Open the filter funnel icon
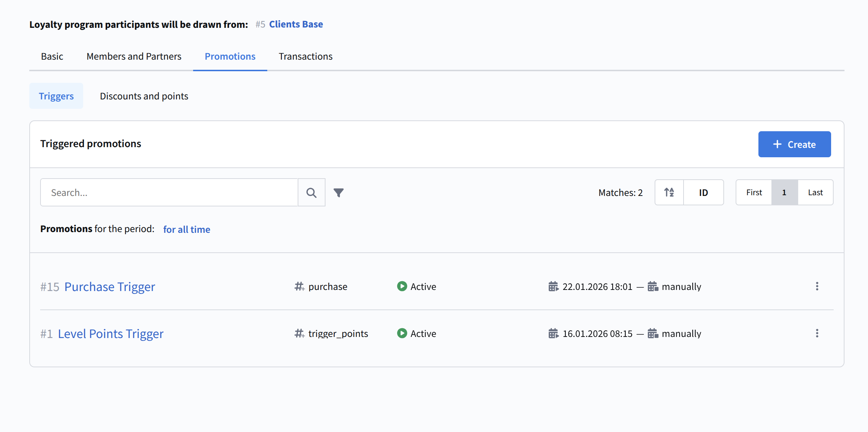This screenshot has height=432, width=868. pos(339,193)
